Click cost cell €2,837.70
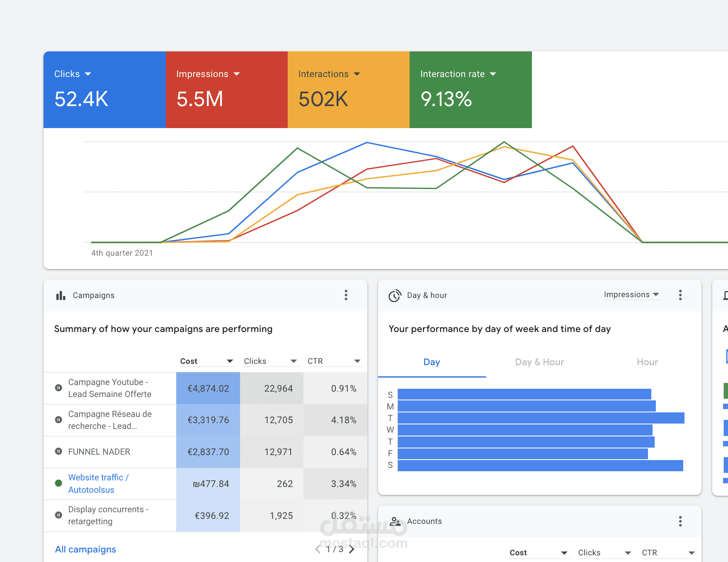The width and height of the screenshot is (728, 562). pyautogui.click(x=208, y=452)
